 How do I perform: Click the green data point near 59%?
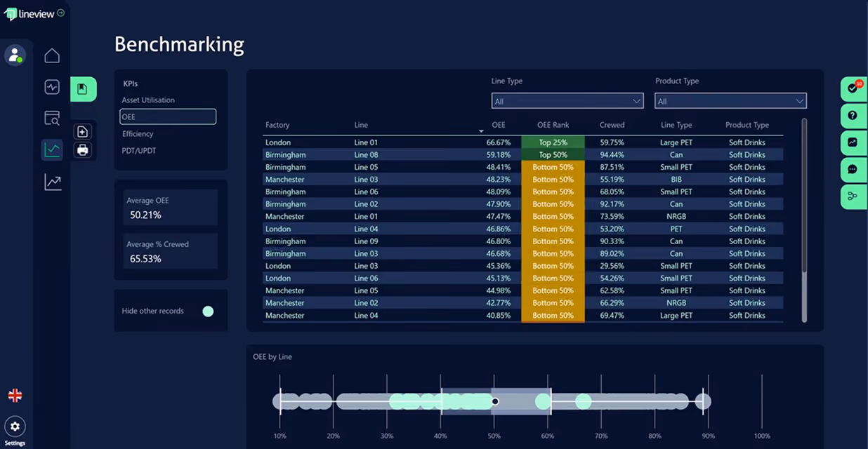543,401
